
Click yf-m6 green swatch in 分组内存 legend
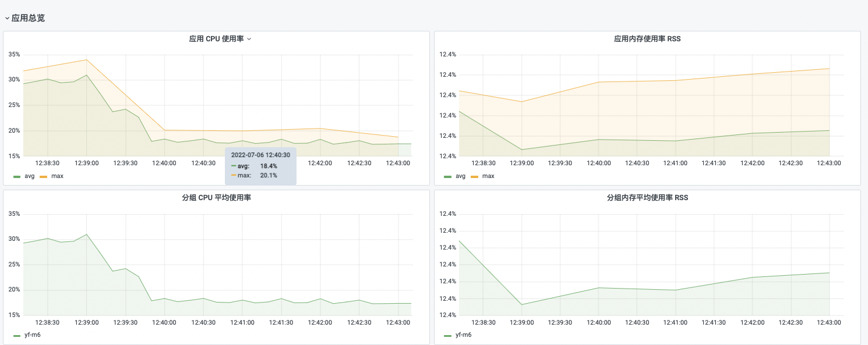tap(447, 336)
